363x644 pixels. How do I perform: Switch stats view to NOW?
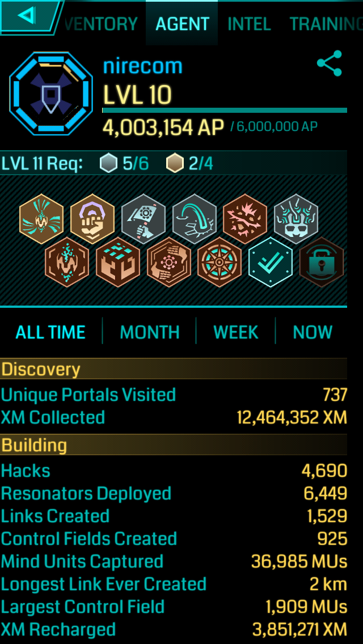(x=313, y=332)
